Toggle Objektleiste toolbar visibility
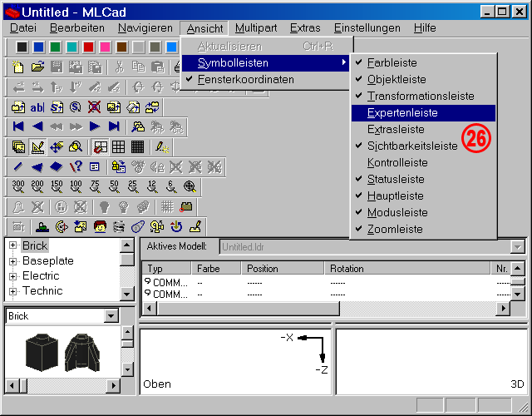This screenshot has height=416, width=532. click(423, 79)
